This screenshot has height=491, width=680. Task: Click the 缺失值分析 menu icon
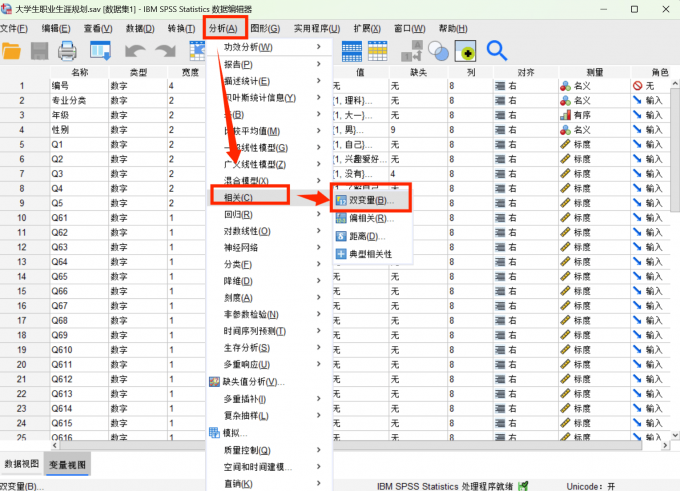pyautogui.click(x=215, y=382)
